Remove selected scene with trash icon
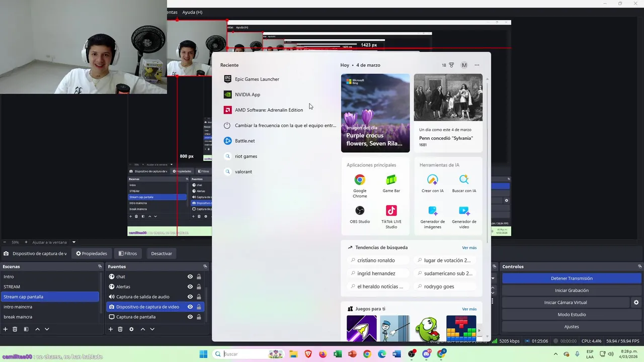Screen dimensions: 644x362 point(15,329)
